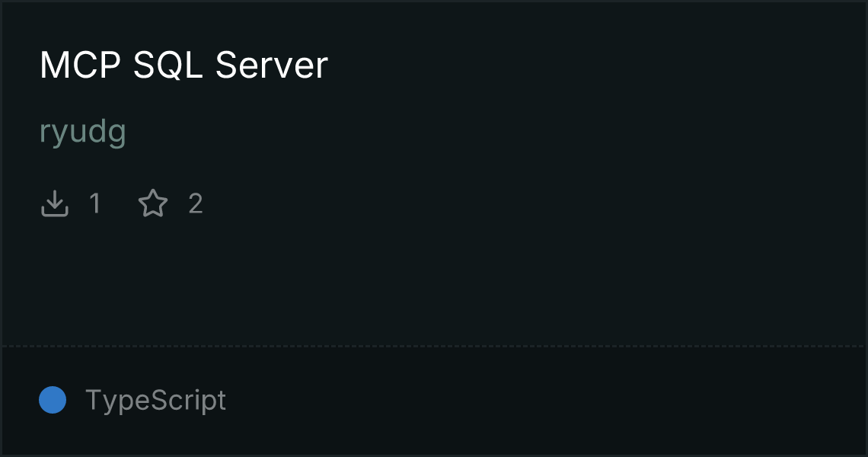Click the star count number 2
The height and width of the screenshot is (457, 868).
(x=196, y=203)
